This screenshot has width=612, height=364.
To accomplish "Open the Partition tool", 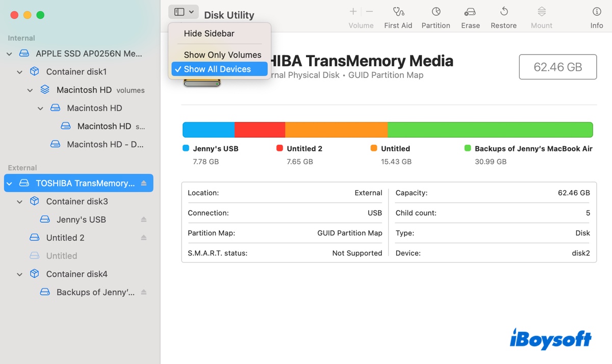I will point(436,12).
